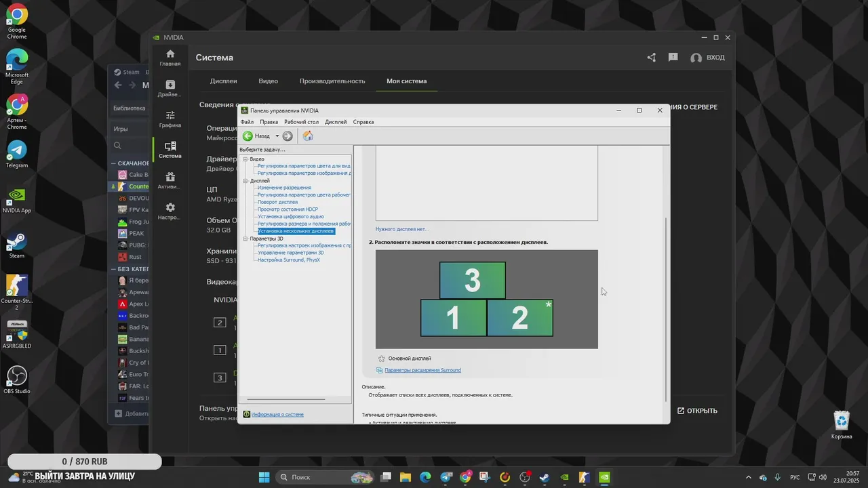
Task: Click display 1 icon in arrangement area
Action: click(x=454, y=318)
